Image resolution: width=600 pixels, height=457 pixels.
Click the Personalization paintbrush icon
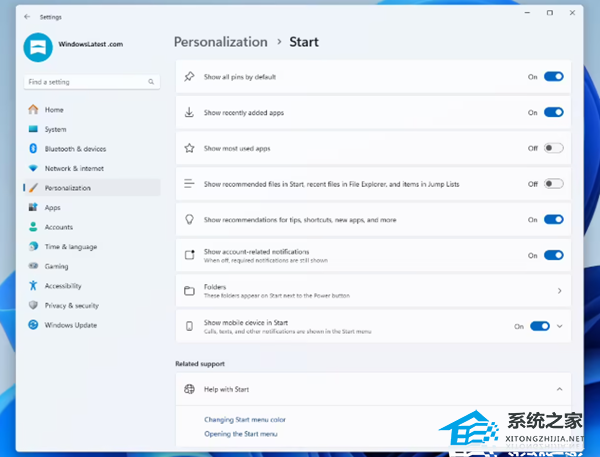[x=33, y=188]
